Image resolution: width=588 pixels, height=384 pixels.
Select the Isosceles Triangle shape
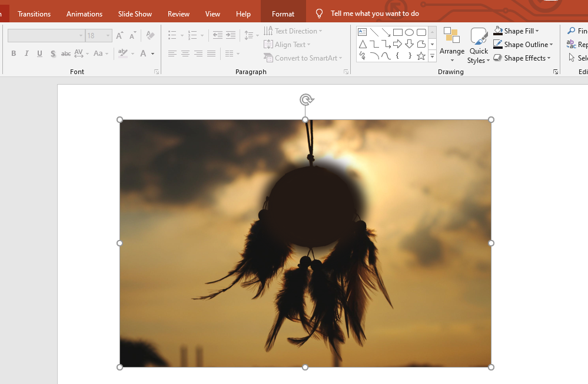tap(363, 44)
